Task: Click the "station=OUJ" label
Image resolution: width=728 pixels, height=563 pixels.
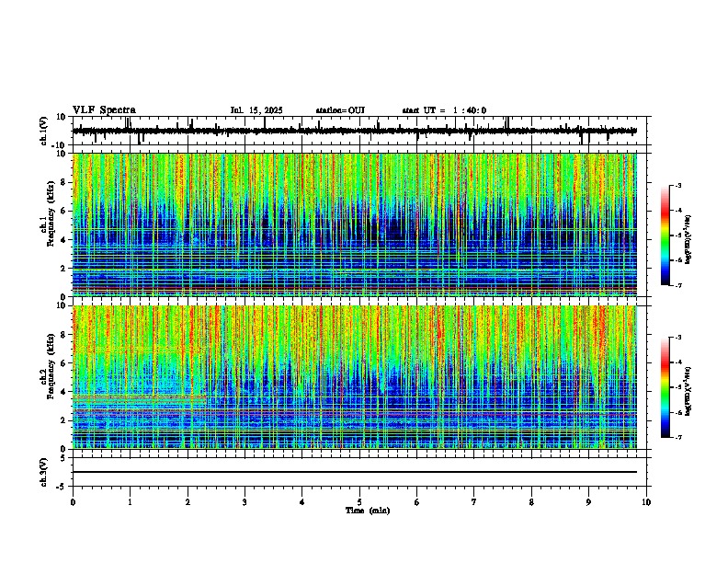Action: pos(340,110)
